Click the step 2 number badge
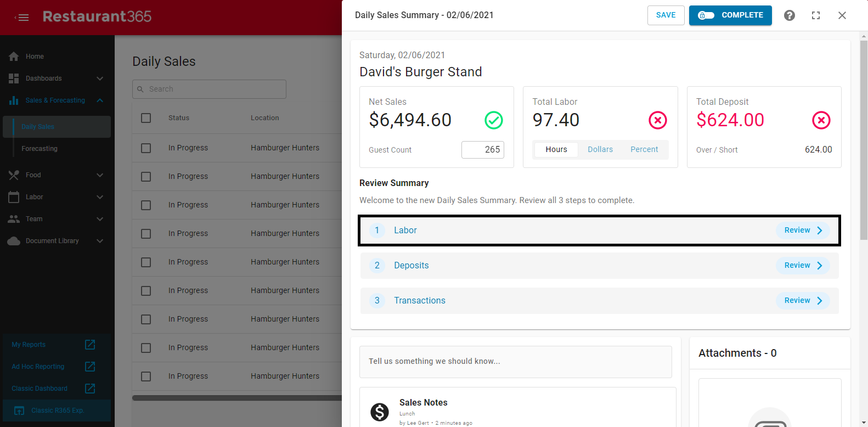 377,266
